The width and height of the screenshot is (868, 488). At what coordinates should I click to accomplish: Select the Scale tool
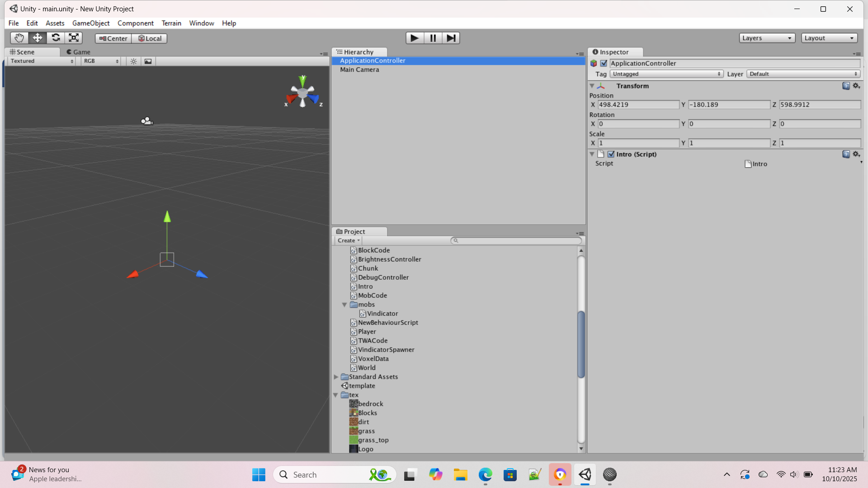[x=74, y=38]
